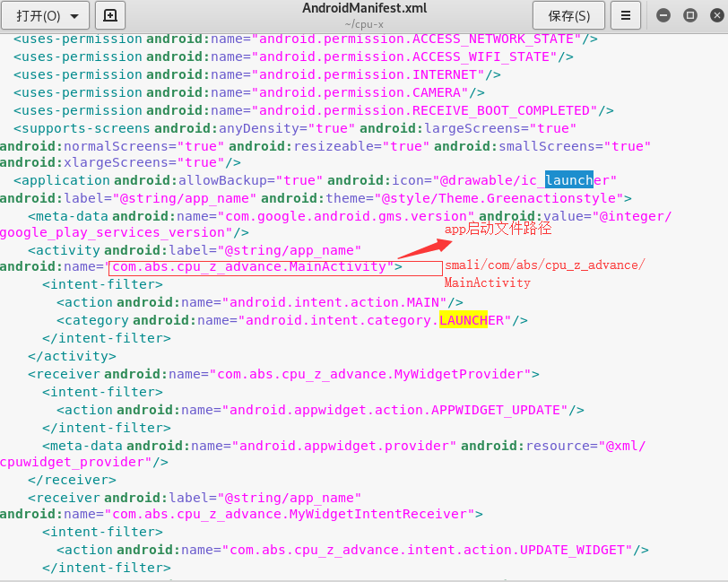Click the yellow-highlighted LAUNCHER text
728x582 pixels.
(463, 320)
